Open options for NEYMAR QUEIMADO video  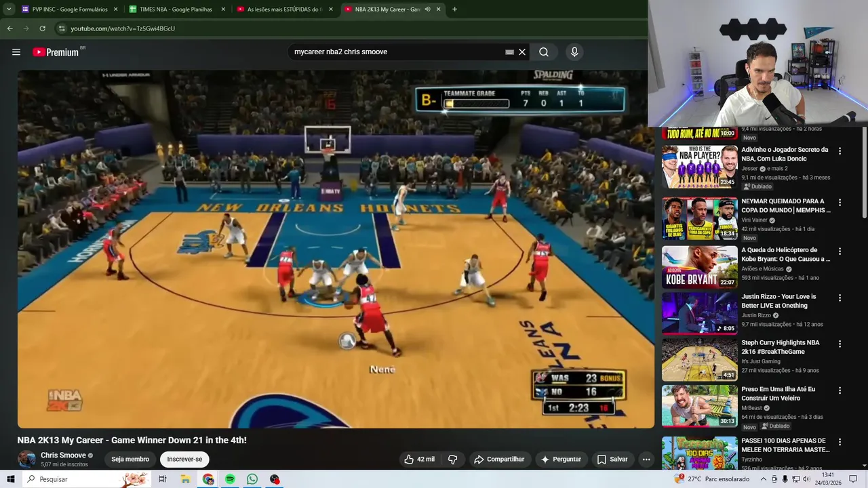(x=840, y=203)
